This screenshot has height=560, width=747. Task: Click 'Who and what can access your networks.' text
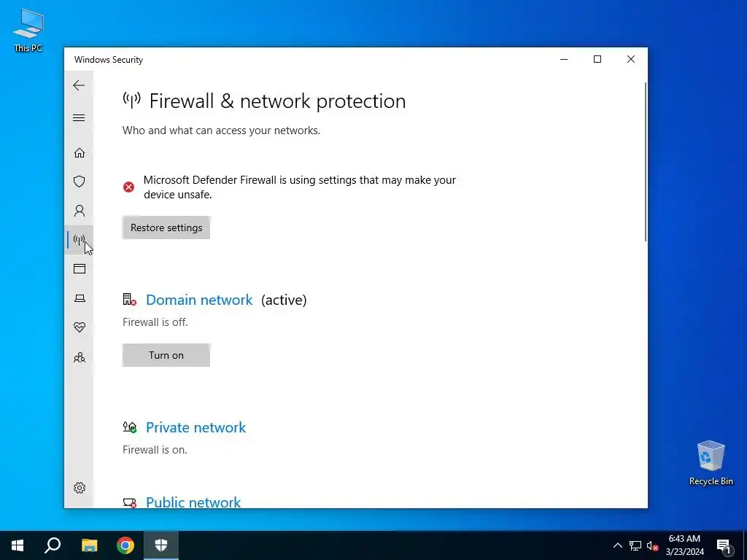[x=221, y=131]
